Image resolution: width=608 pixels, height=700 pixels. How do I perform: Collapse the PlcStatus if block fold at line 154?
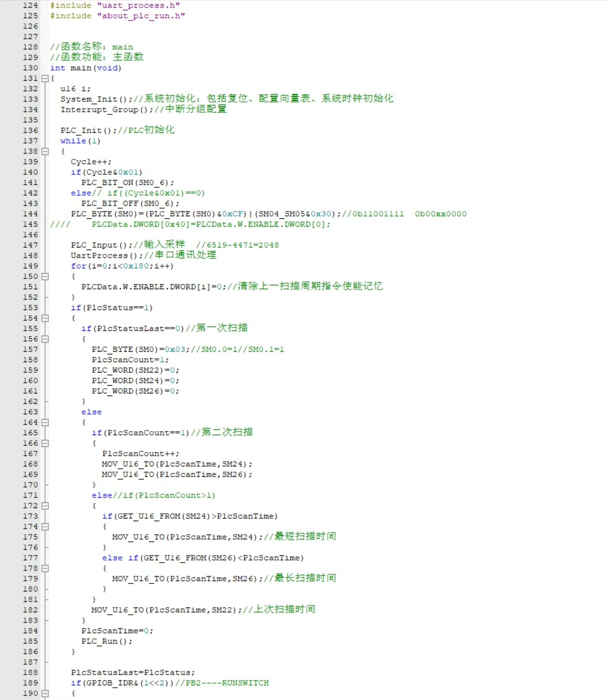45,318
